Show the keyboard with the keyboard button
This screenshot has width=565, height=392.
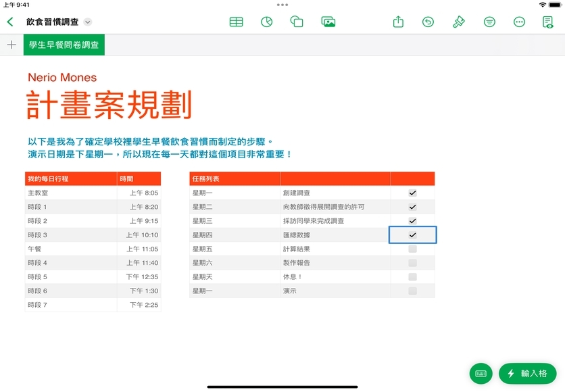[481, 373]
